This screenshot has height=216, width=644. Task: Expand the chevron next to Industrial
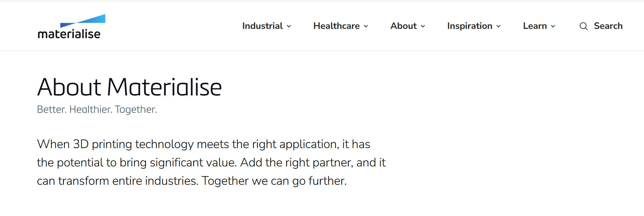(289, 26)
